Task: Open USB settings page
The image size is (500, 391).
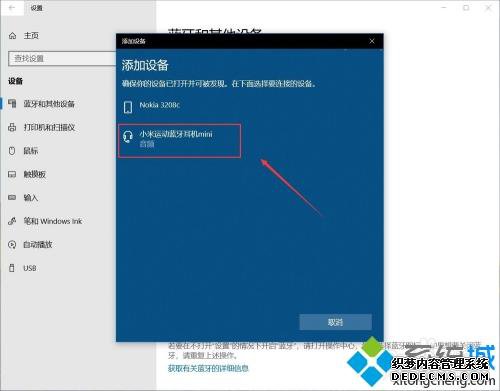Action: [x=30, y=268]
